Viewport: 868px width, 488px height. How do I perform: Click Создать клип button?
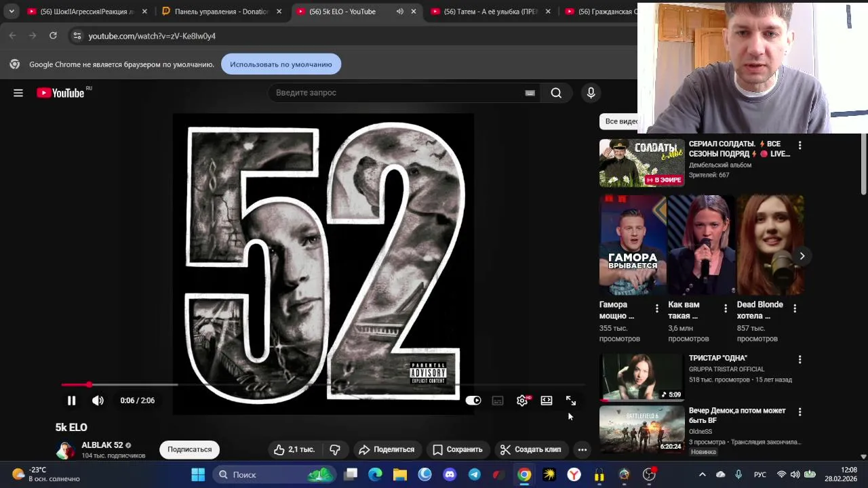[x=530, y=449]
